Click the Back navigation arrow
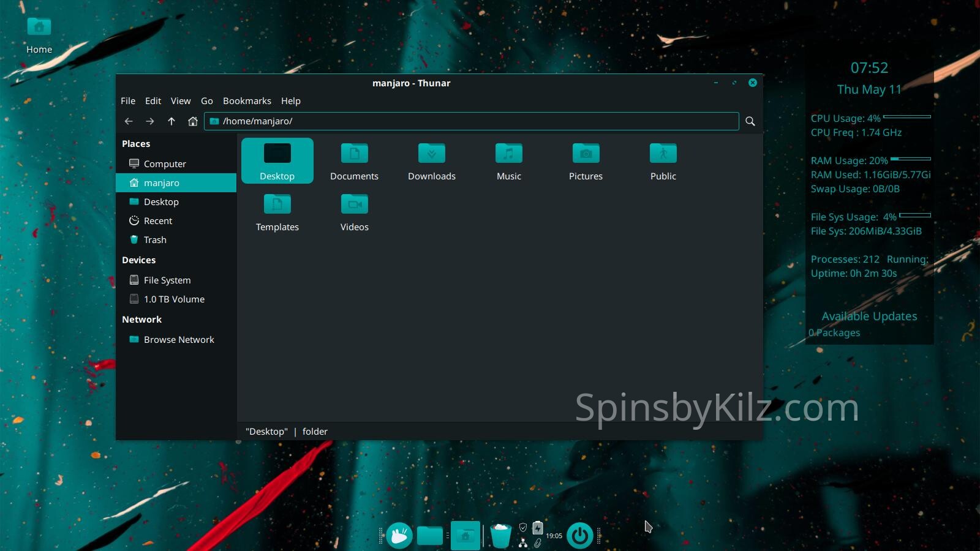The height and width of the screenshot is (551, 980). point(129,121)
